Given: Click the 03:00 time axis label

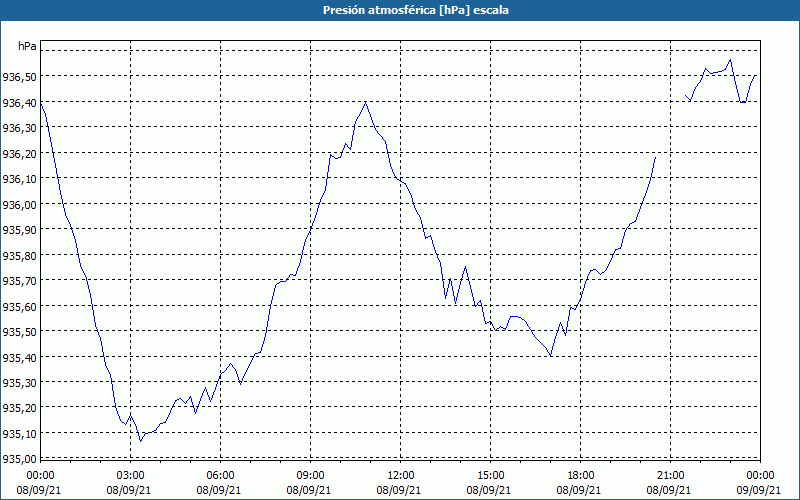Looking at the screenshot, I should [x=130, y=476].
